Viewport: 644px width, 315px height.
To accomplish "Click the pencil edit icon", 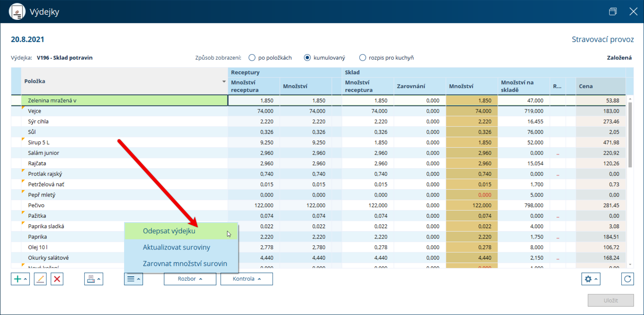I will [x=40, y=279].
